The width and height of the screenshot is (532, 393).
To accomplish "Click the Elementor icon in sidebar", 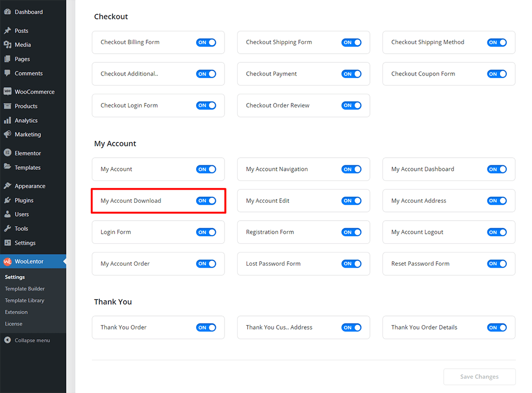I will (7, 153).
